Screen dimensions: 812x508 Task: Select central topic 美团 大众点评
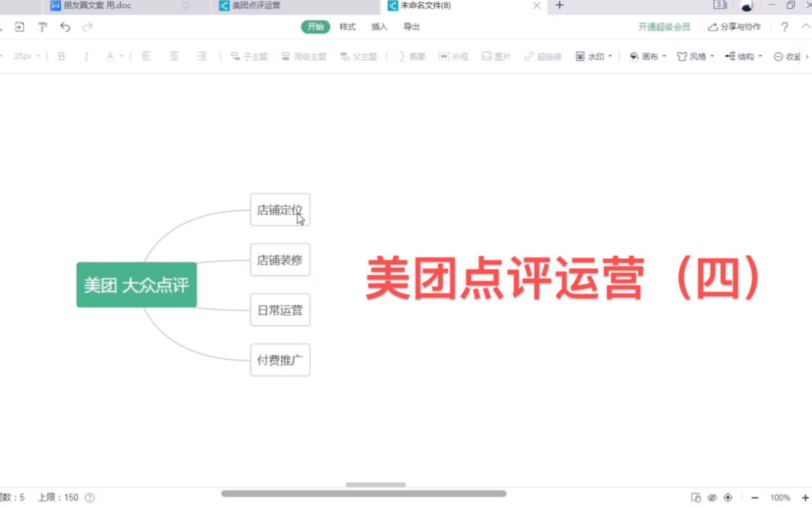pyautogui.click(x=137, y=285)
